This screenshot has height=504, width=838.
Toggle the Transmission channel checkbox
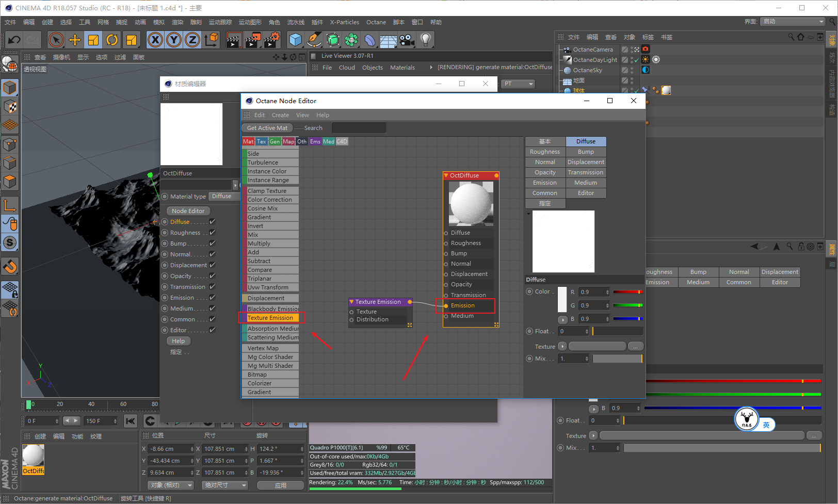(212, 287)
